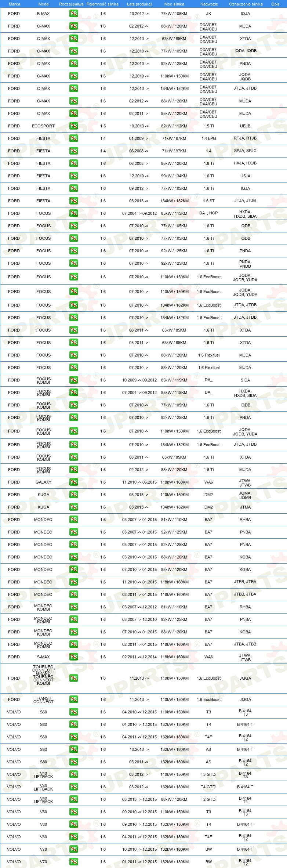Click the 'T2 GTDi' body cell
The width and height of the screenshot is (287, 868).
point(208,799)
